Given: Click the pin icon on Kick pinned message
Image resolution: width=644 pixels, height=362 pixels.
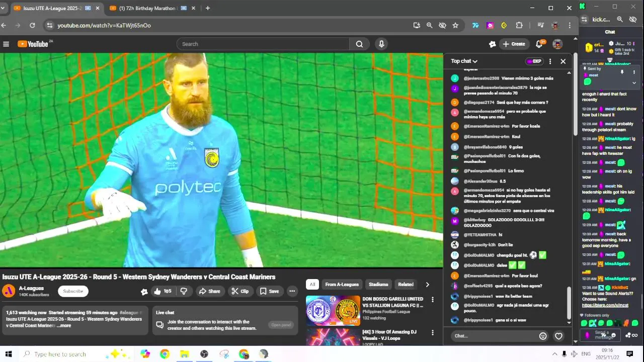Looking at the screenshot, I should click(622, 72).
